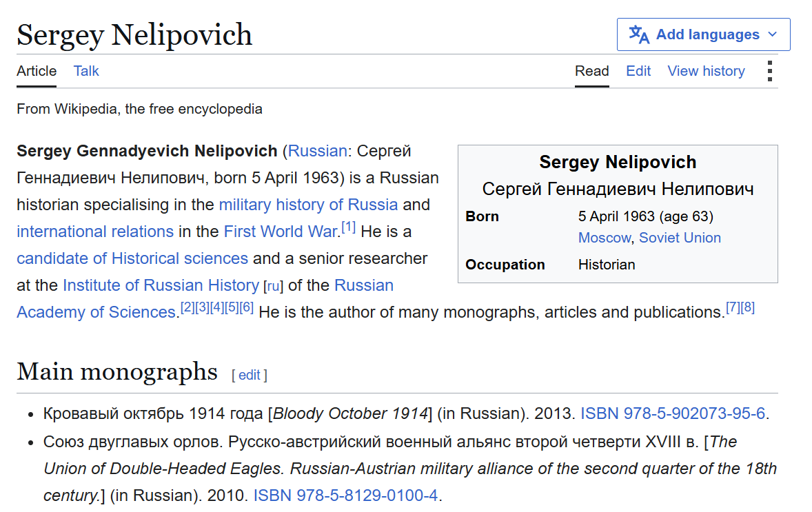
Task: Click citation reference number 1
Action: click(x=348, y=227)
